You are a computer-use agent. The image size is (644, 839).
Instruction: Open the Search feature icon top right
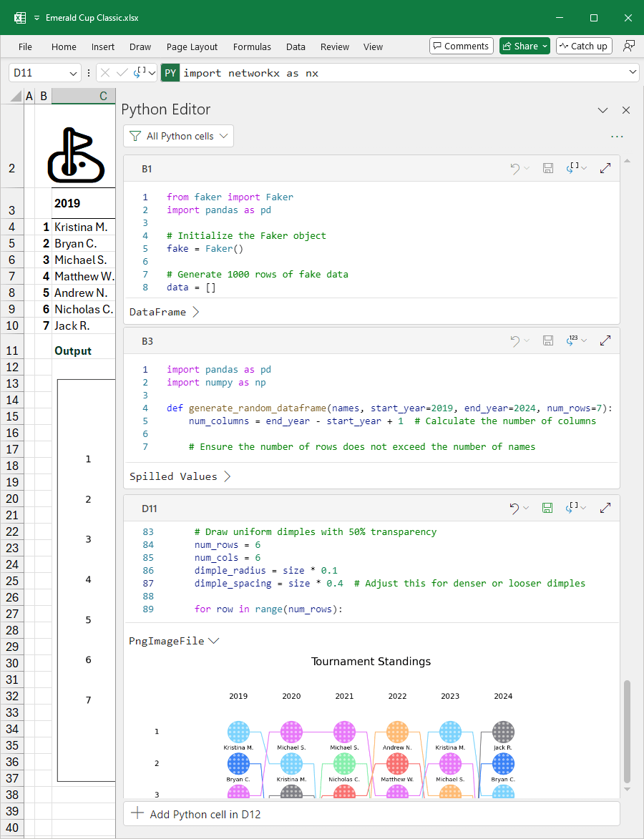click(628, 46)
